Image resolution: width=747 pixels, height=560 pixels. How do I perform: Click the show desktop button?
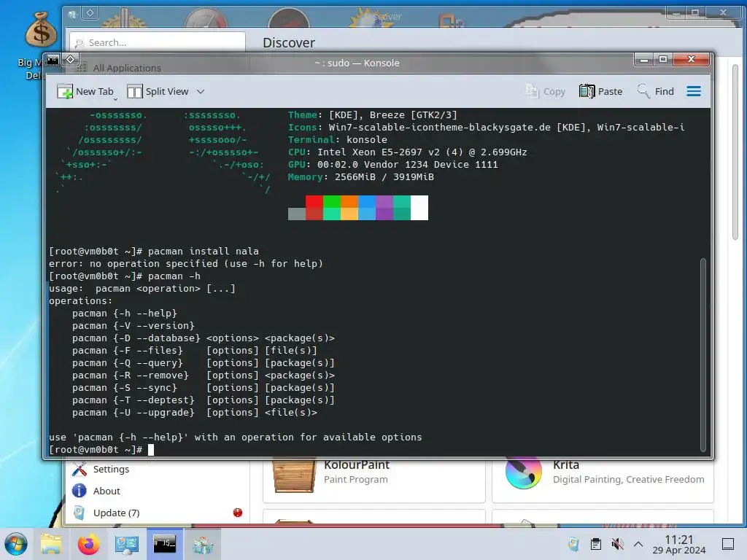click(728, 544)
